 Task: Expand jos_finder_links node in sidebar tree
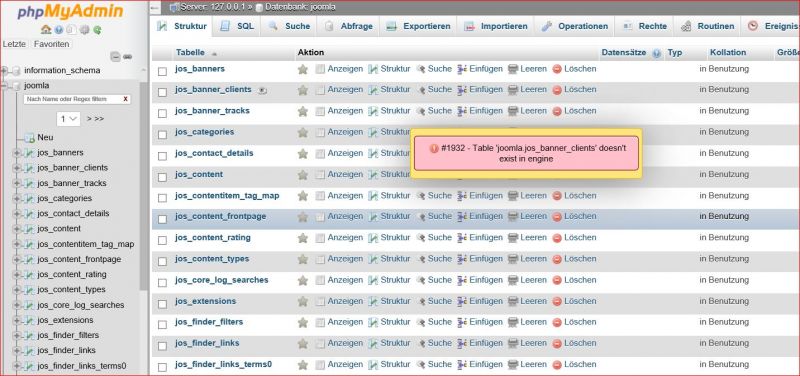click(x=17, y=350)
